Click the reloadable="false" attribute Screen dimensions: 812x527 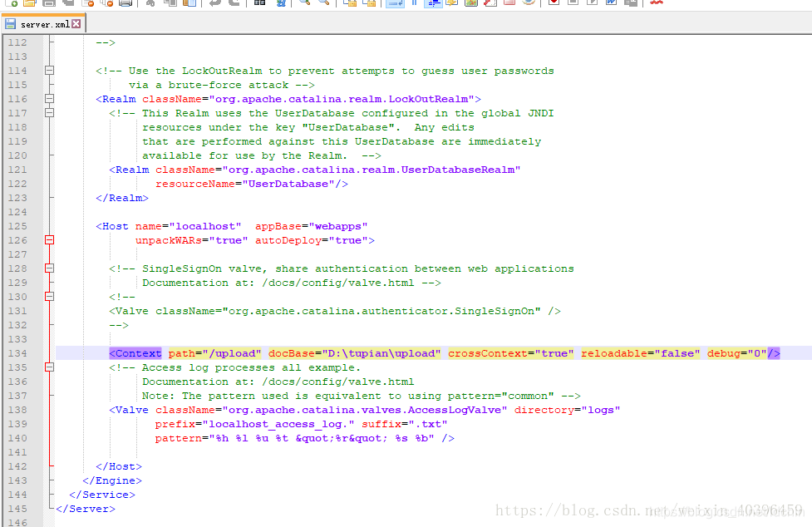click(640, 353)
